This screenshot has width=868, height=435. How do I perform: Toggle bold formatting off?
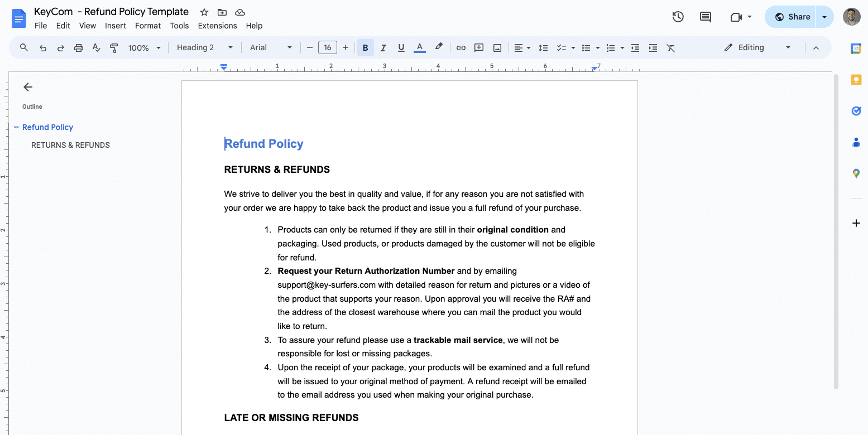tap(365, 47)
